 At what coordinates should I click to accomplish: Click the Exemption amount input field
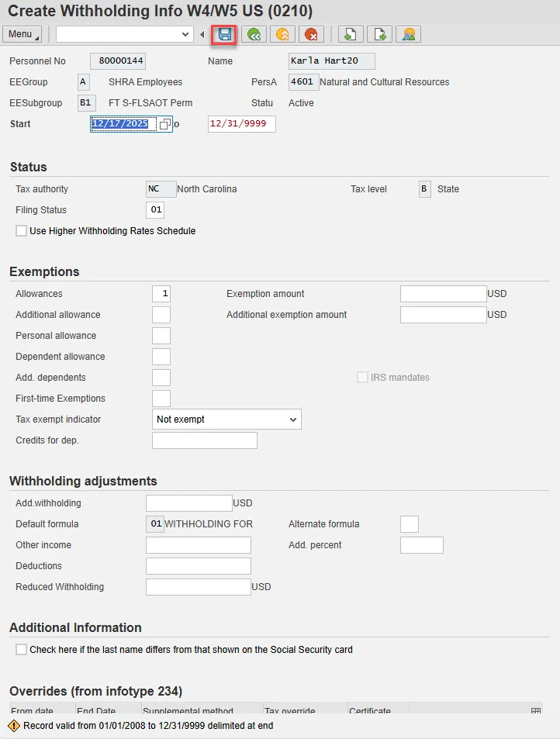[x=443, y=294]
